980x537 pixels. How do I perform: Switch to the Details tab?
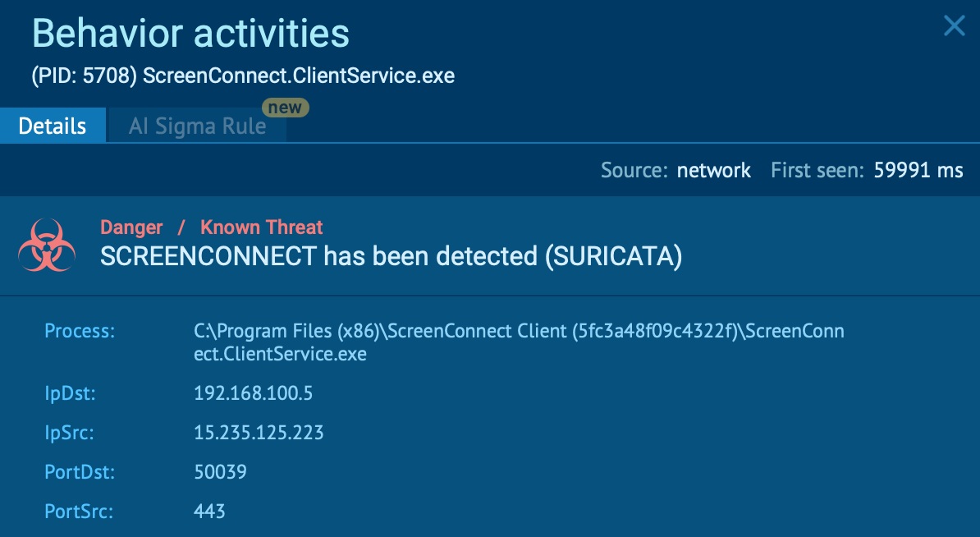pos(53,126)
